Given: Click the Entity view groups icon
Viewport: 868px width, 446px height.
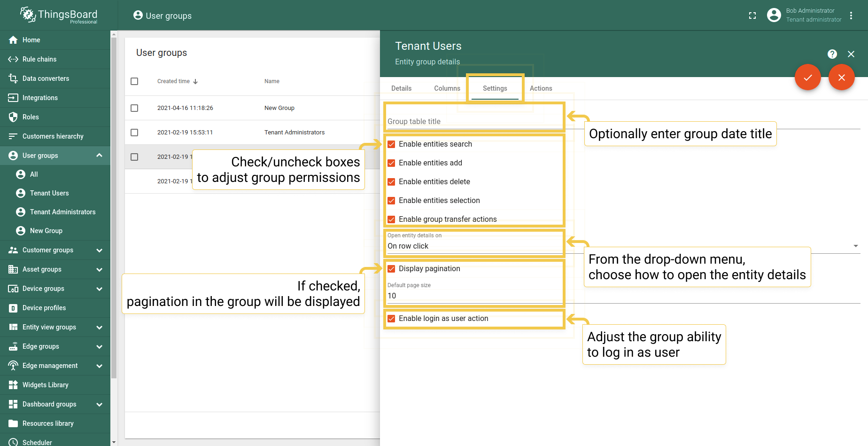Looking at the screenshot, I should (13, 327).
